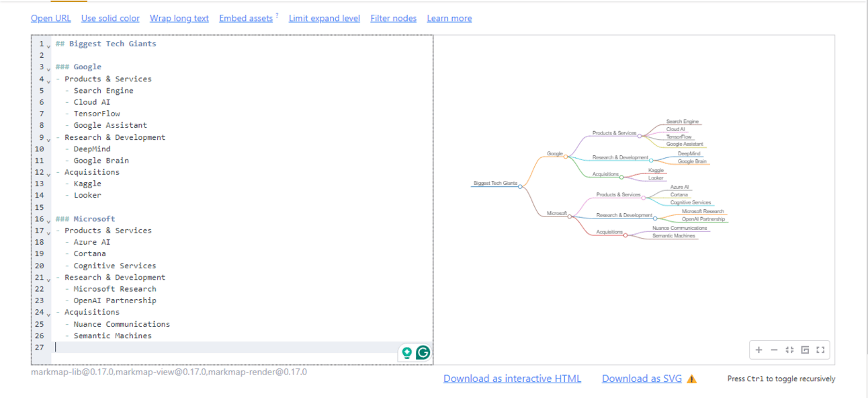Image resolution: width=868 pixels, height=398 pixels.
Task: Click the Embed assets link
Action: point(246,18)
